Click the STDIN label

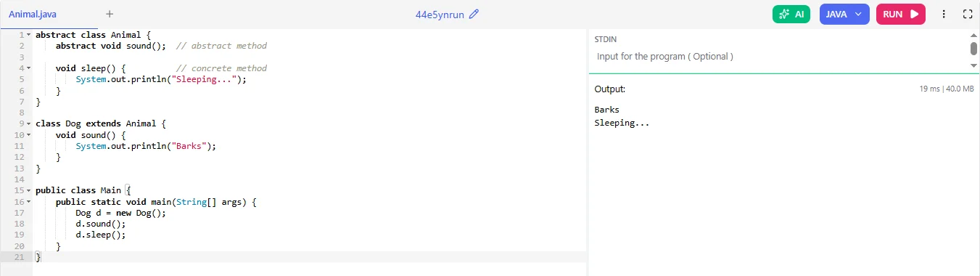coord(606,39)
